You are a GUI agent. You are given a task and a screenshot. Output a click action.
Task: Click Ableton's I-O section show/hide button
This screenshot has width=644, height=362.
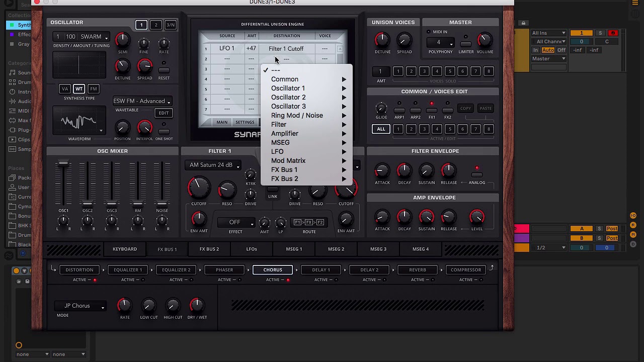tap(633, 216)
